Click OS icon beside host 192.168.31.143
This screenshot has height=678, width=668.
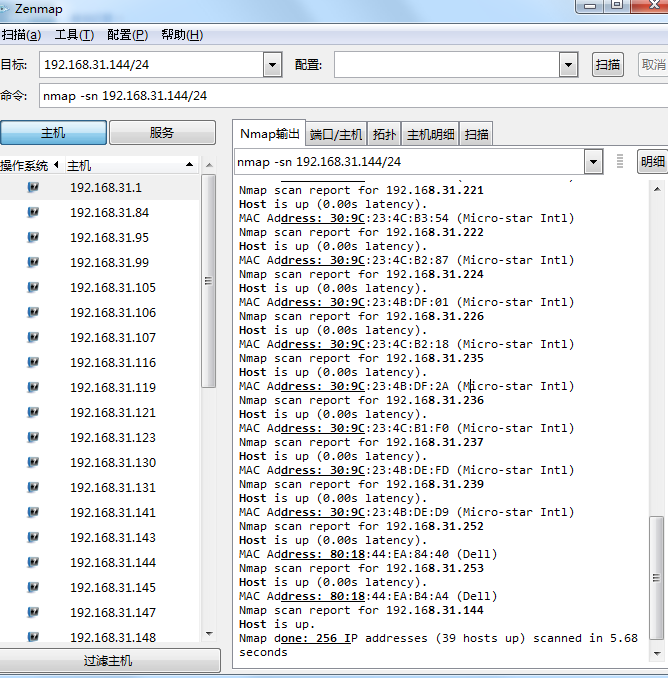point(33,537)
